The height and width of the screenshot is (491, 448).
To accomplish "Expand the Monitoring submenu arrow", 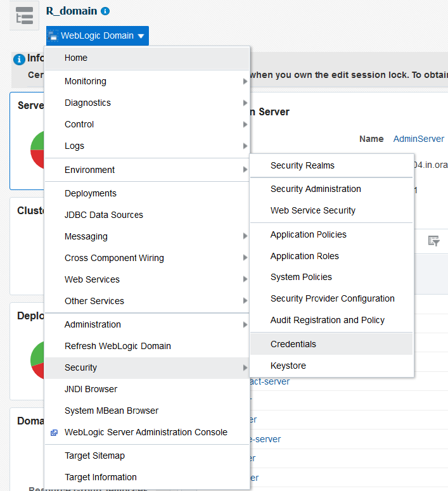I will 245,82.
